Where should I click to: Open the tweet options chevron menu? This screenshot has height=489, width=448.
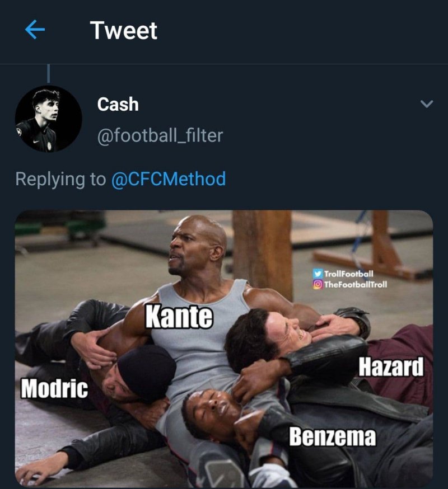click(427, 104)
